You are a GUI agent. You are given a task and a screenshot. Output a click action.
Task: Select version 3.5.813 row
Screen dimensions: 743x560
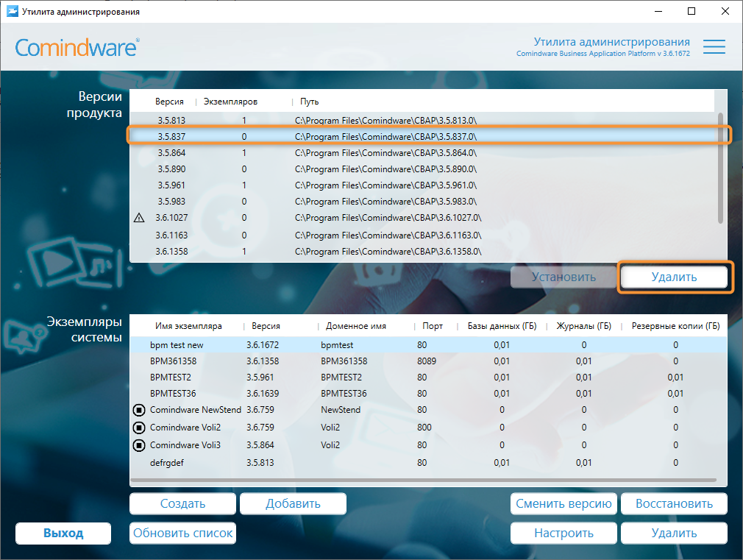(422, 121)
